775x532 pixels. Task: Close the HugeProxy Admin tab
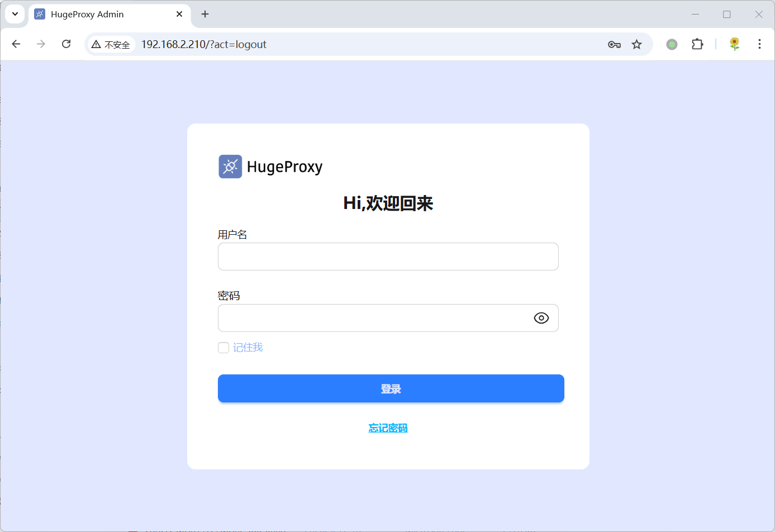point(179,14)
